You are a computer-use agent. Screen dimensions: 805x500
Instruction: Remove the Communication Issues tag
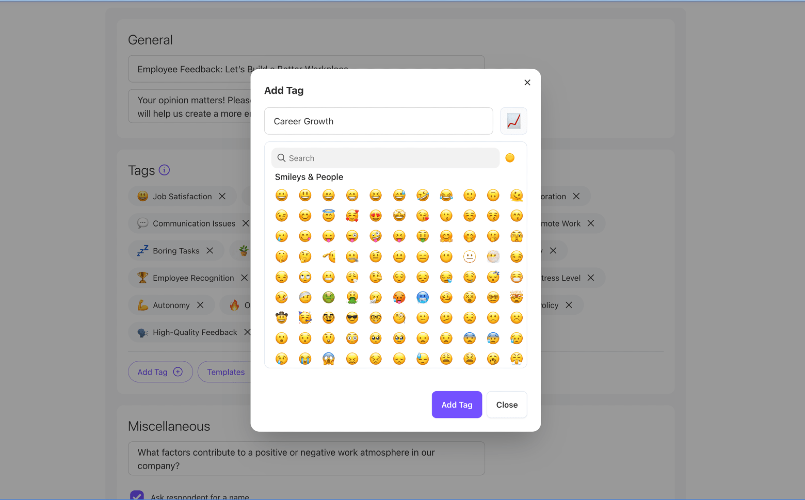245,223
